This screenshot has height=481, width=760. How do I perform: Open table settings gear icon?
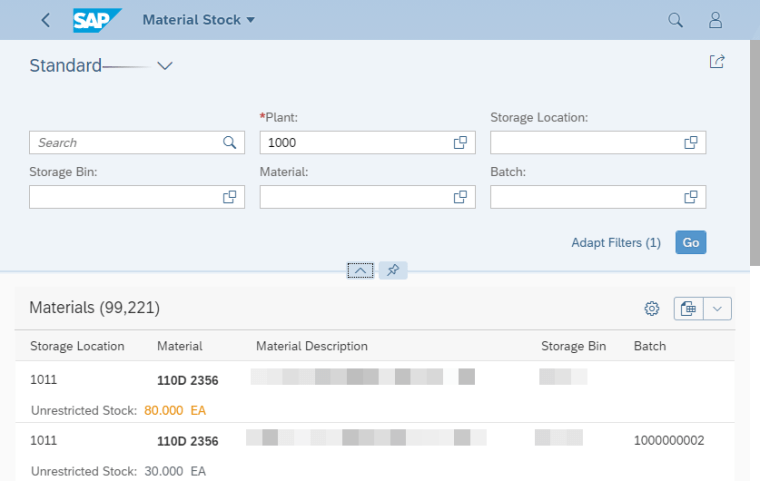[x=652, y=309]
